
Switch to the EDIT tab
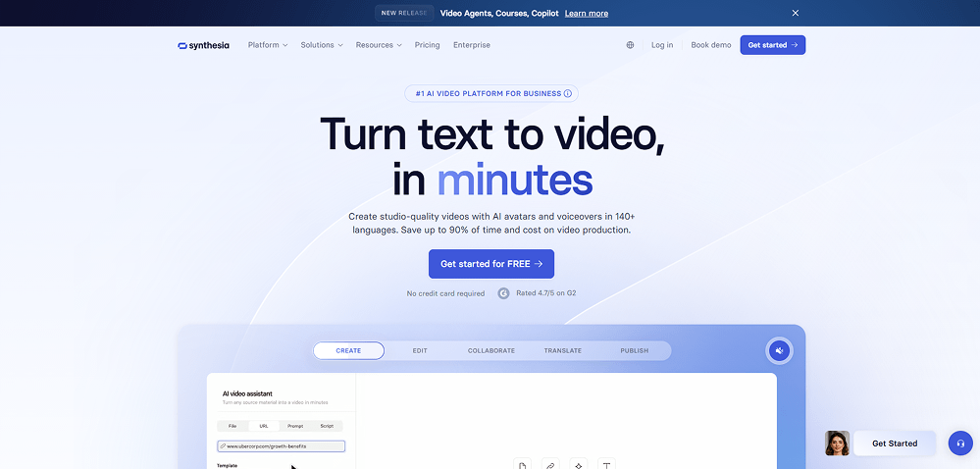420,351
